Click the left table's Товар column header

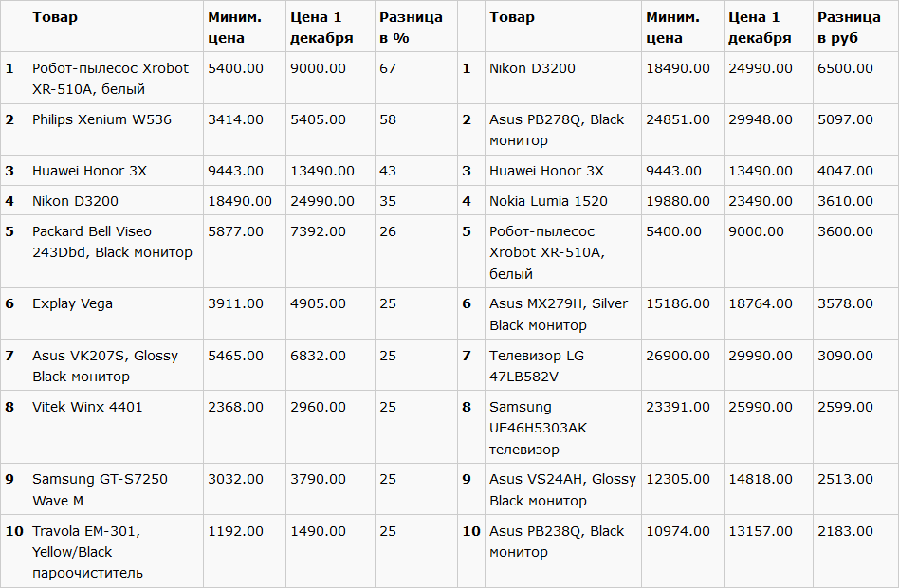(x=55, y=17)
